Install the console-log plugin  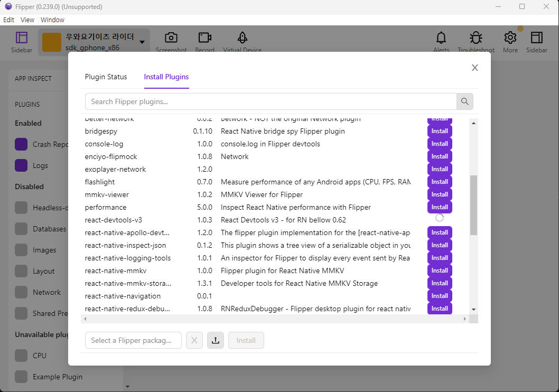click(440, 144)
